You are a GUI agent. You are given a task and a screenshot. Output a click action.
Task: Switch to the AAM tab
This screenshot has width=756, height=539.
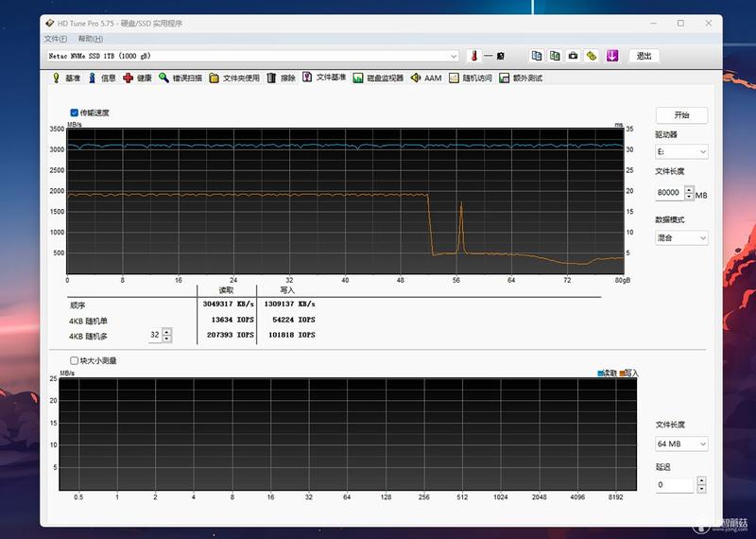pos(426,78)
